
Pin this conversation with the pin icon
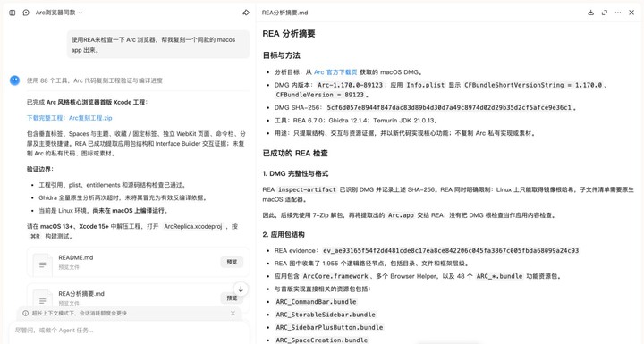(x=246, y=13)
